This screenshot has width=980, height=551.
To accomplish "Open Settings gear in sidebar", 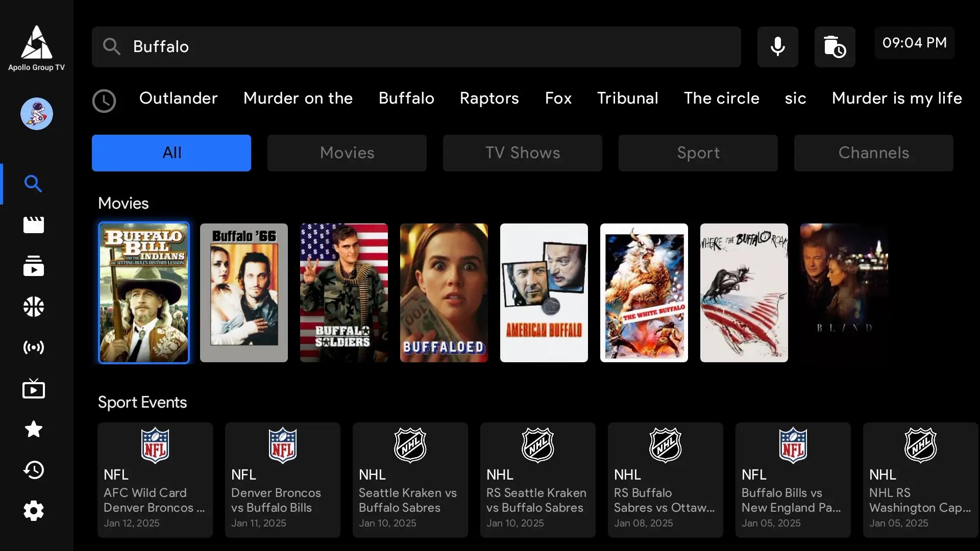I will [x=34, y=511].
